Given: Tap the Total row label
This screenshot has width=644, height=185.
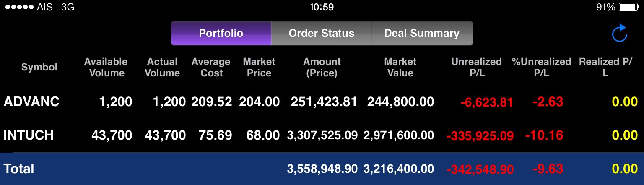Looking at the screenshot, I should point(19,169).
